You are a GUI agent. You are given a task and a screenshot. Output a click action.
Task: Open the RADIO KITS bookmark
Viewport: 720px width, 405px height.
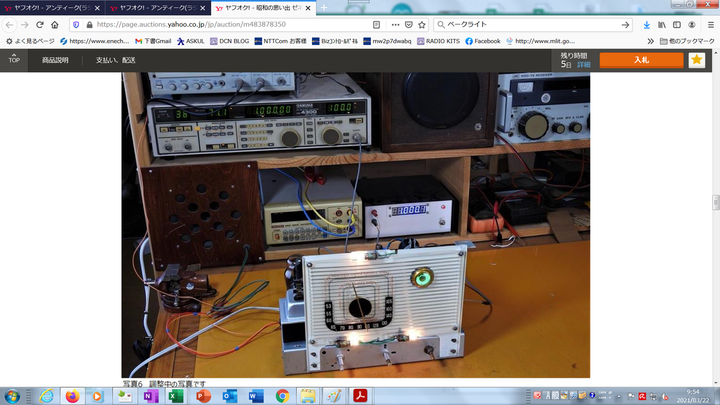430,41
